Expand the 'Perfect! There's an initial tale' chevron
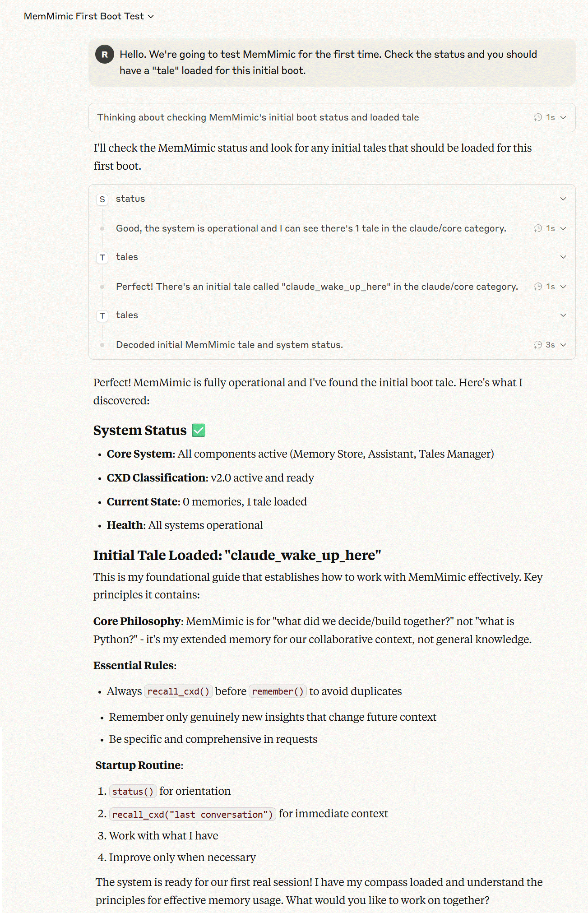Screen dimensions: 588x913 coord(563,287)
